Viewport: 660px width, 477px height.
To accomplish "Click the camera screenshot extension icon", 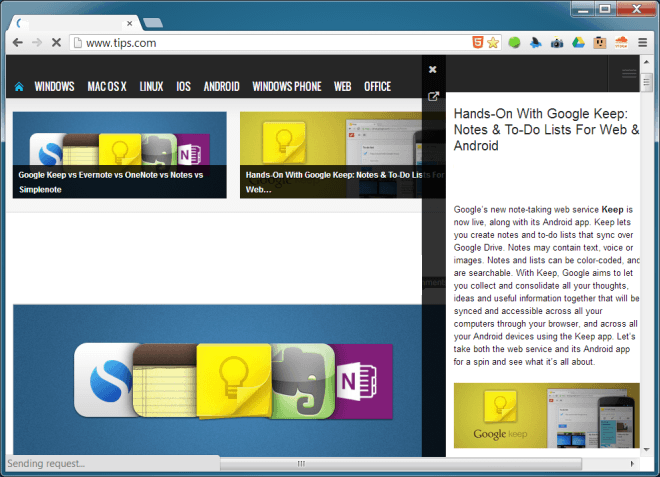I will (557, 43).
